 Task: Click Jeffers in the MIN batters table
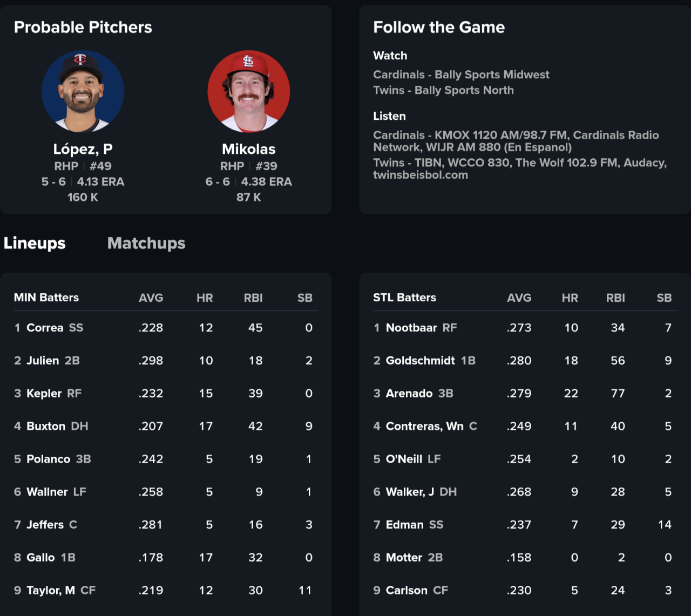(x=45, y=525)
